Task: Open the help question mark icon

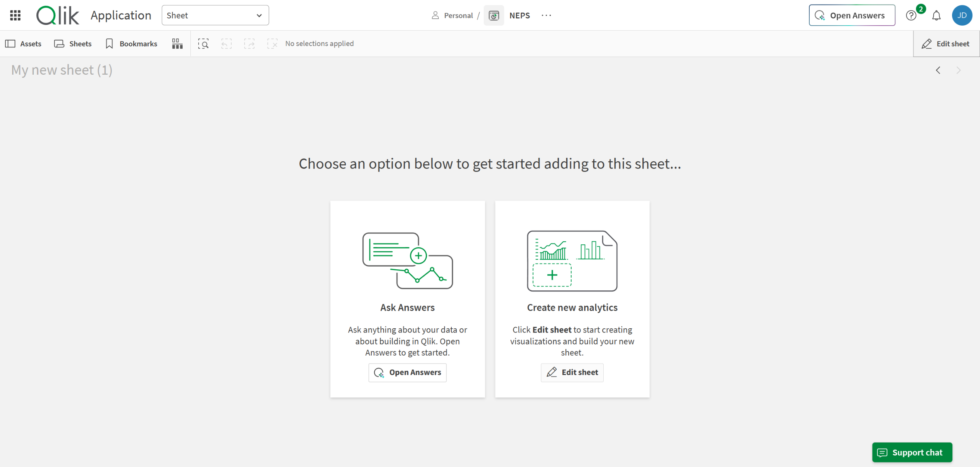Action: pos(911,15)
